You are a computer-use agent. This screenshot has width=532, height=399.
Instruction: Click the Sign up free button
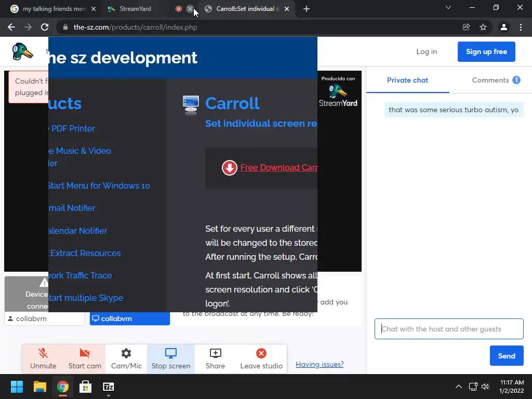coord(486,51)
